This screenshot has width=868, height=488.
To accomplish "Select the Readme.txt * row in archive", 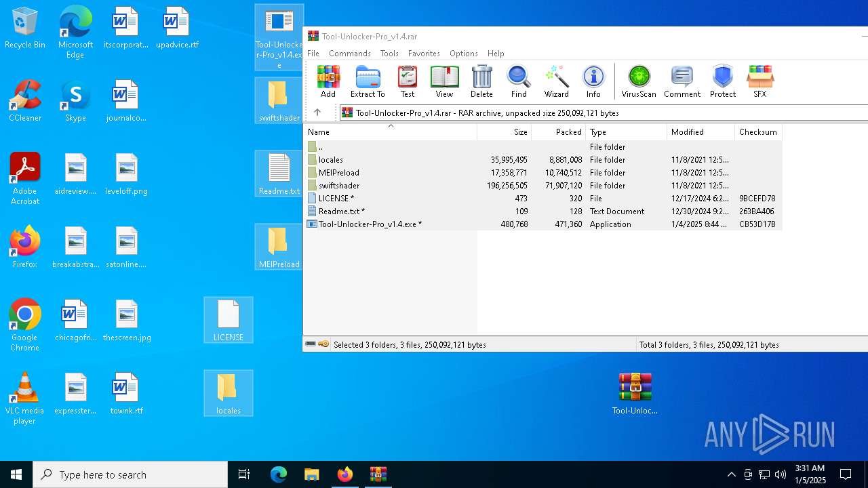I will (542, 211).
